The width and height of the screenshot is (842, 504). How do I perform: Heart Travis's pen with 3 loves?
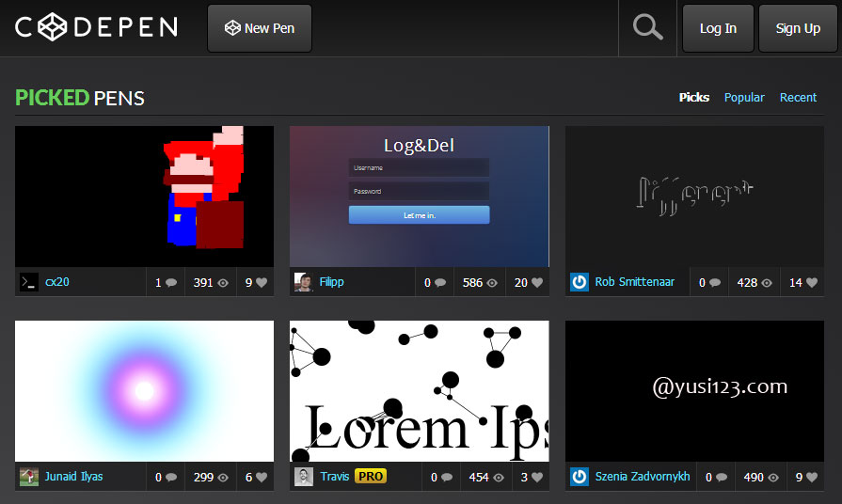(x=537, y=477)
